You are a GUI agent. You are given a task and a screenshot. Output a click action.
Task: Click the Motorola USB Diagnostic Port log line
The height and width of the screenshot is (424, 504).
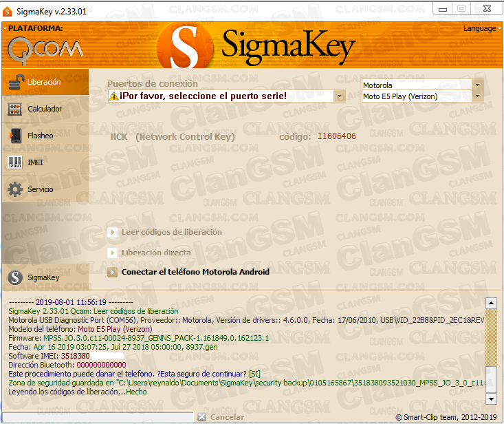(x=246, y=320)
